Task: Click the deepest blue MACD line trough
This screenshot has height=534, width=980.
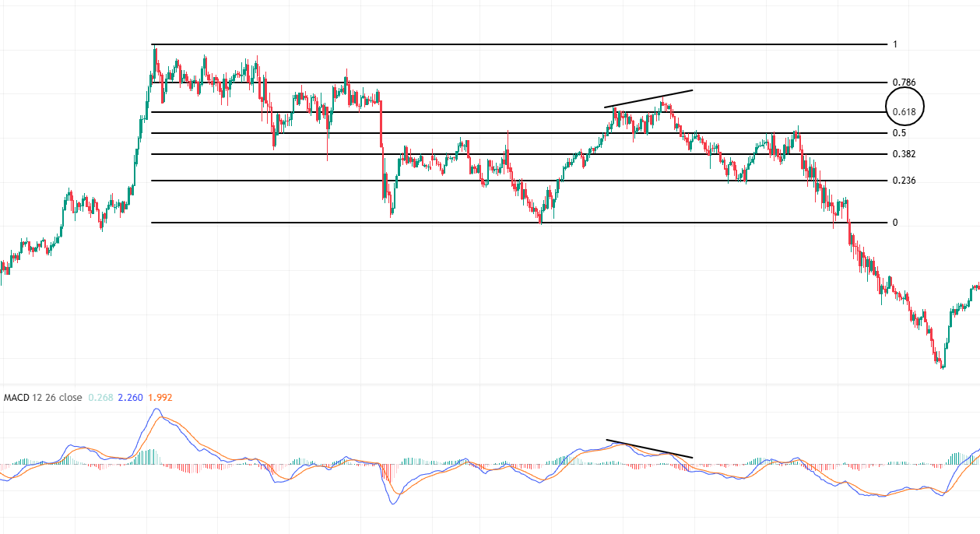Action: [392, 504]
